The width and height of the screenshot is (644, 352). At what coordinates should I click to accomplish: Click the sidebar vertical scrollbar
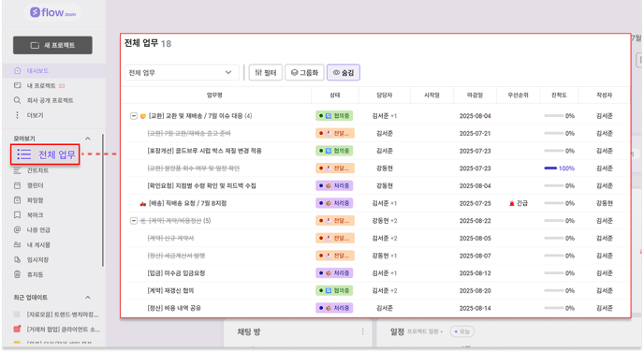coord(102,200)
